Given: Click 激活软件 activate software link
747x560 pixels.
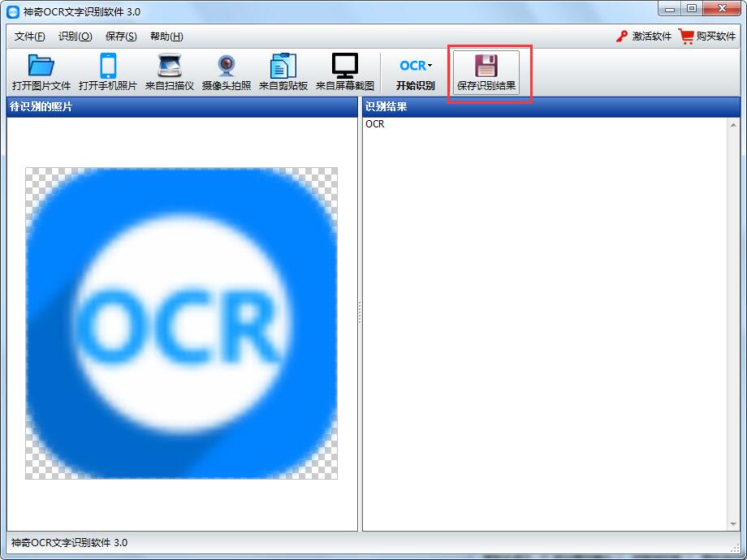Looking at the screenshot, I should pyautogui.click(x=651, y=37).
